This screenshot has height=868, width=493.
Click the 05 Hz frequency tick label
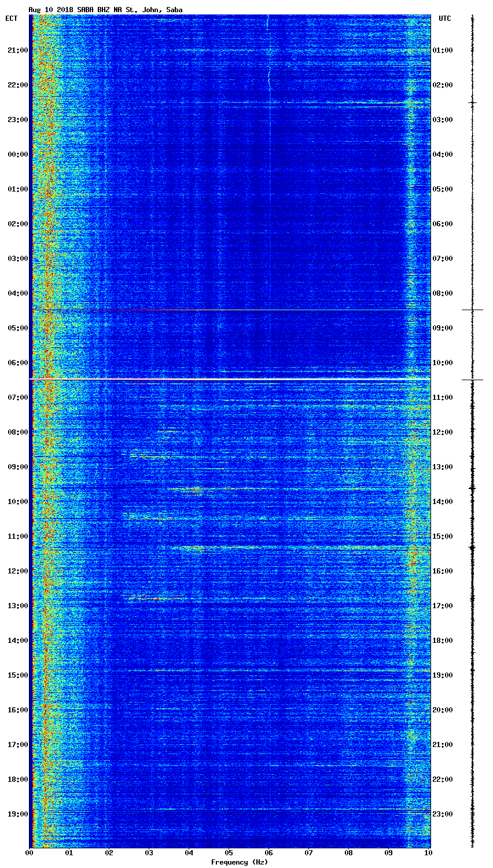tap(229, 853)
